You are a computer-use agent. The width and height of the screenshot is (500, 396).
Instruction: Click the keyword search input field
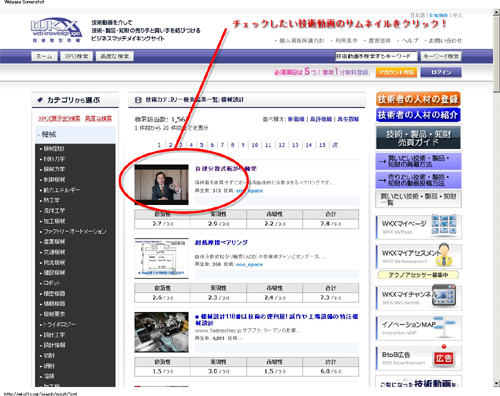(x=376, y=56)
